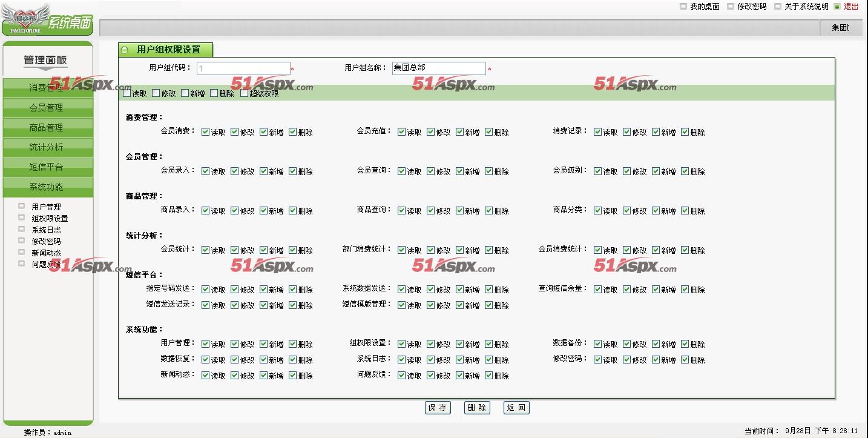
Task: Uncheck 读取 for 会员消费
Action: 206,131
